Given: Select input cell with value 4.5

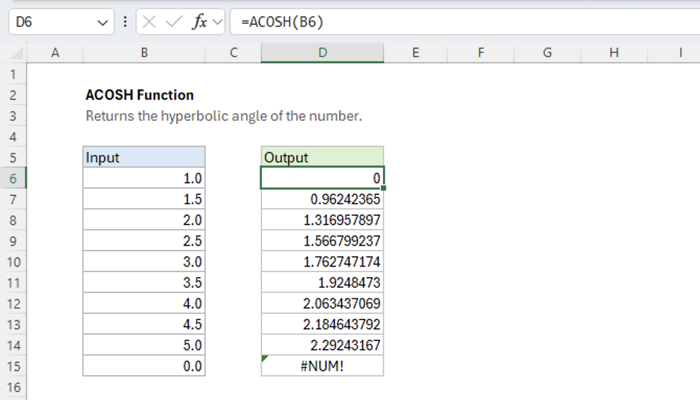Looking at the screenshot, I should pos(144,325).
